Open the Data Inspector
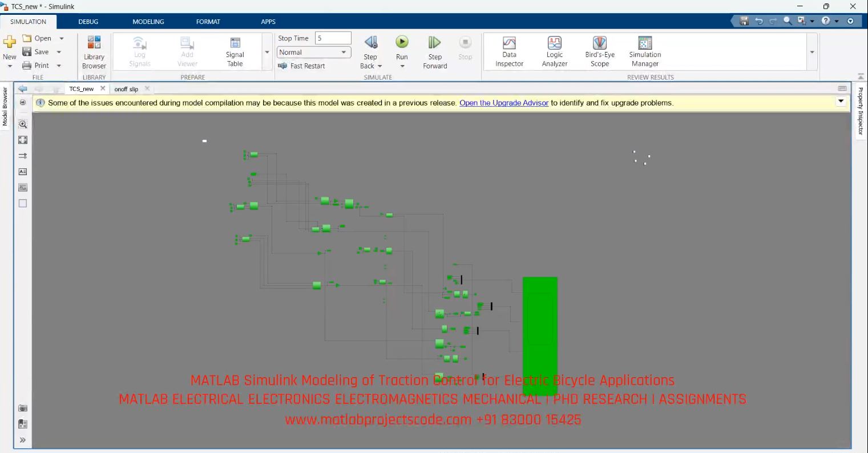The image size is (868, 453). pyautogui.click(x=508, y=50)
